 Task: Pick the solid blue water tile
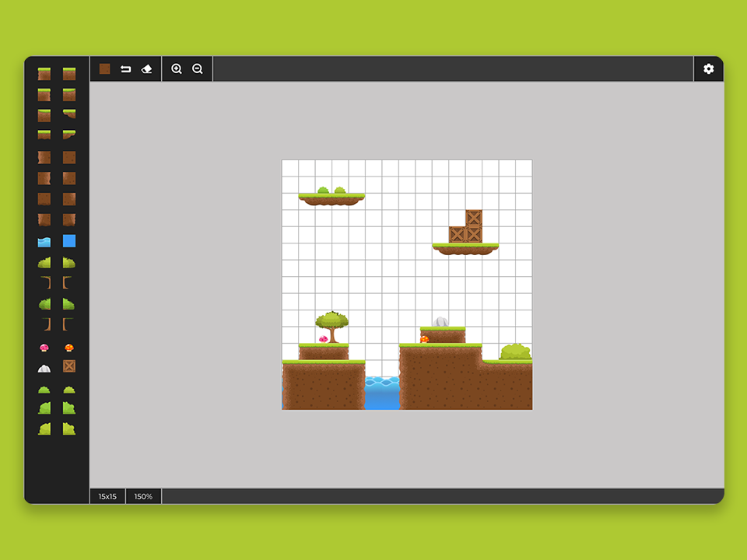coord(69,241)
